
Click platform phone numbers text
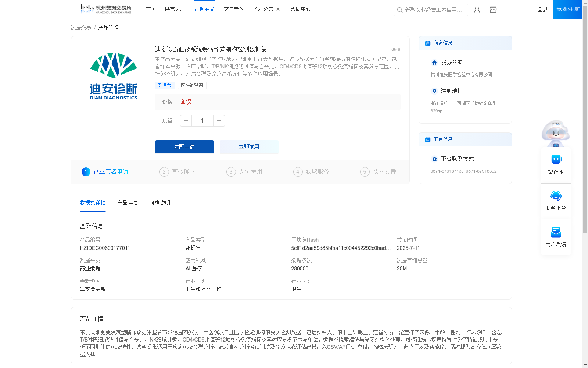(x=463, y=171)
